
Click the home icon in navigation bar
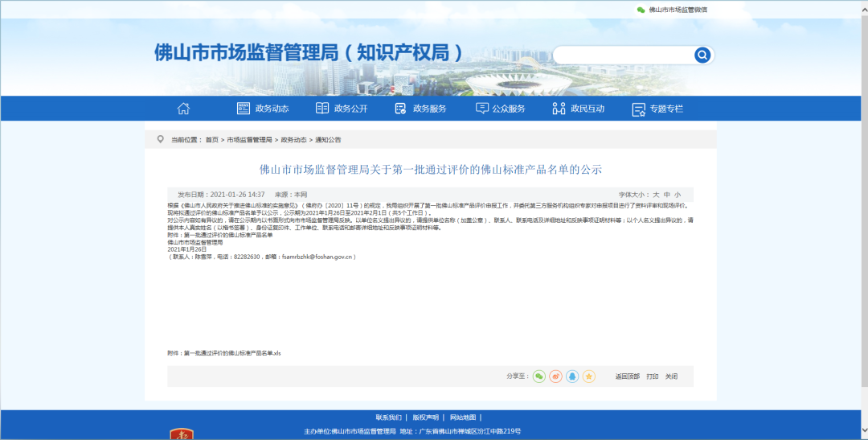(183, 109)
